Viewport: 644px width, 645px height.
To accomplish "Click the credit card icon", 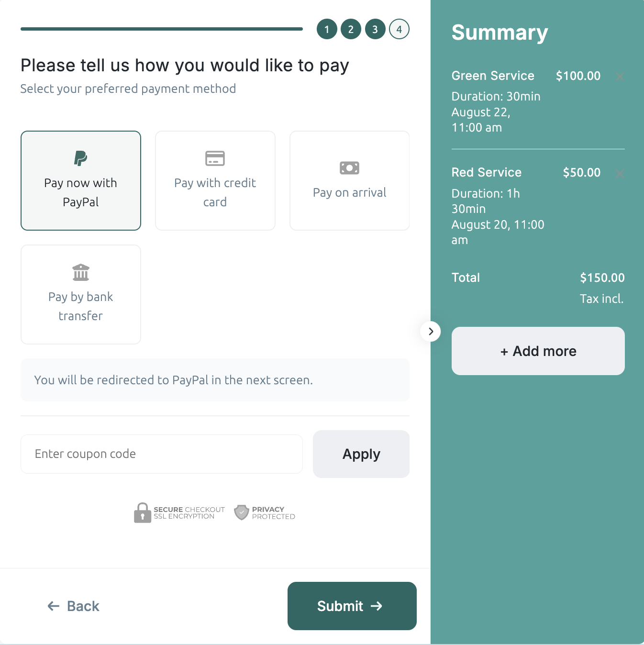I will pyautogui.click(x=215, y=158).
